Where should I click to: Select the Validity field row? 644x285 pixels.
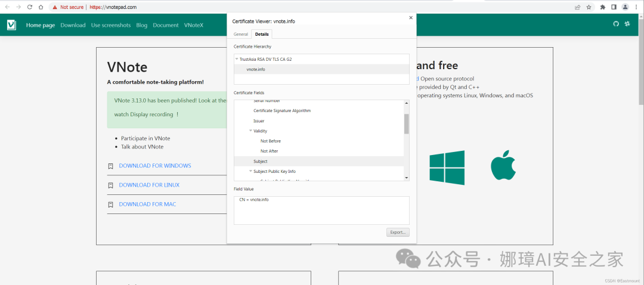(x=318, y=131)
